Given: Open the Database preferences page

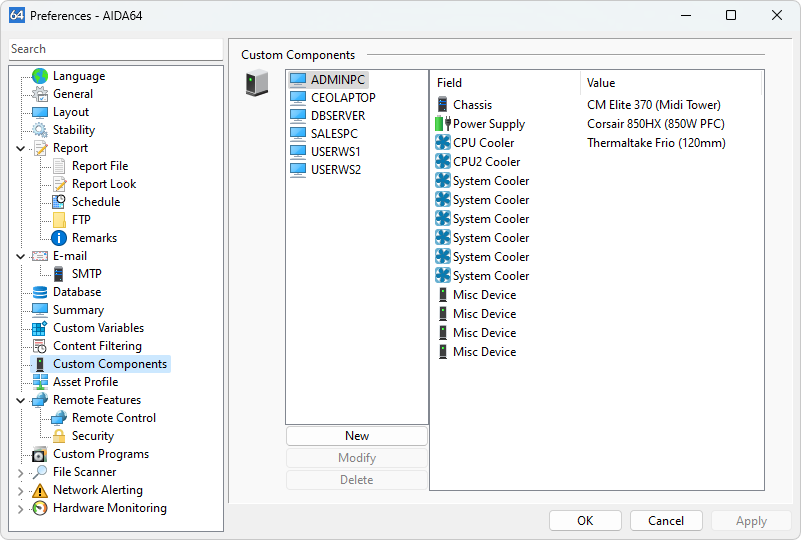Looking at the screenshot, I should pyautogui.click(x=77, y=292).
